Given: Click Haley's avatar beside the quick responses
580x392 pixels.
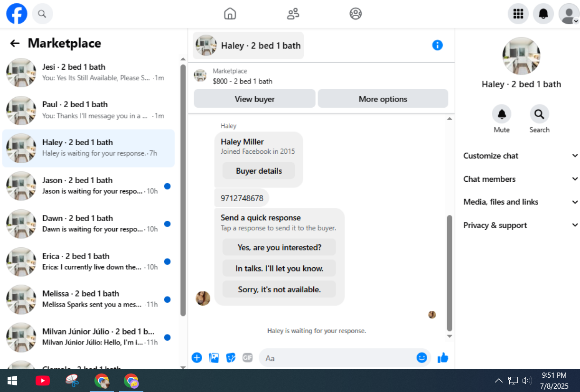Looking at the screenshot, I should tap(203, 298).
